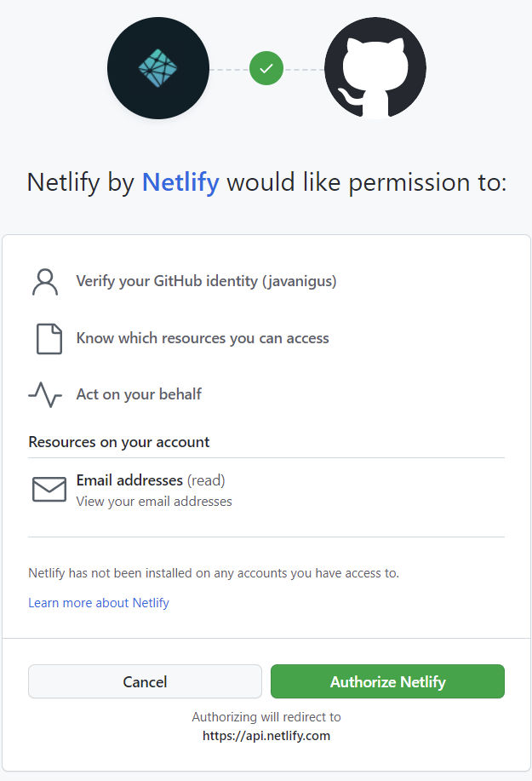The width and height of the screenshot is (532, 781).
Task: Click the api.netlify.com redirect URL text
Action: pos(266,736)
